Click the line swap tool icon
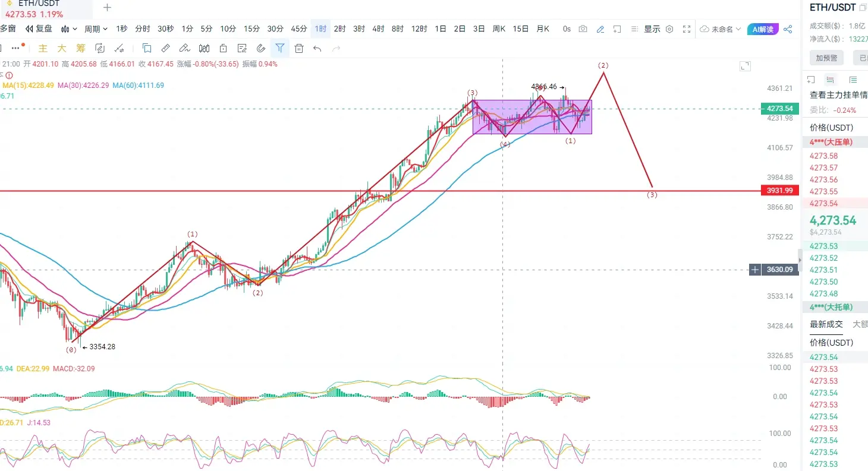 (119, 48)
